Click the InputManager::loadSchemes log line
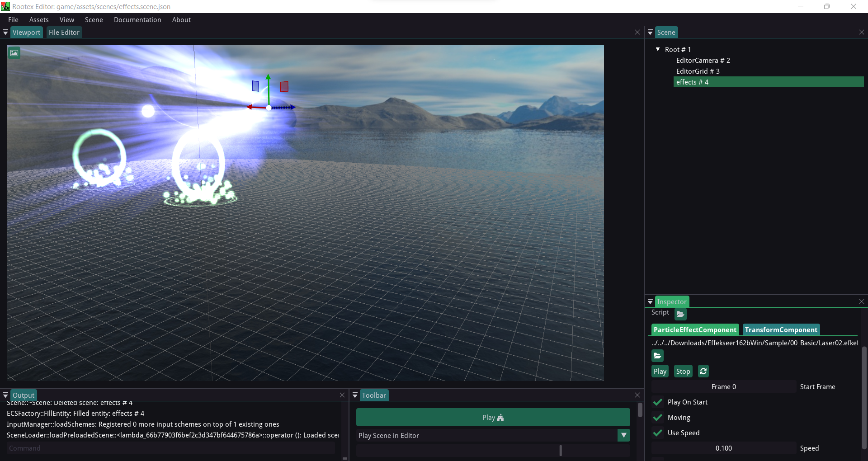This screenshot has width=868, height=461. 143,424
